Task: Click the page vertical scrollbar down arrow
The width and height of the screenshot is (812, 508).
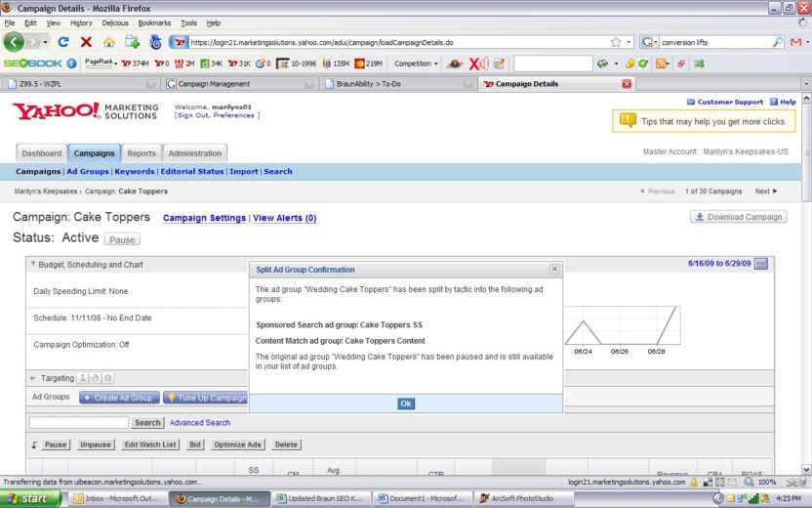Action: pyautogui.click(x=806, y=470)
